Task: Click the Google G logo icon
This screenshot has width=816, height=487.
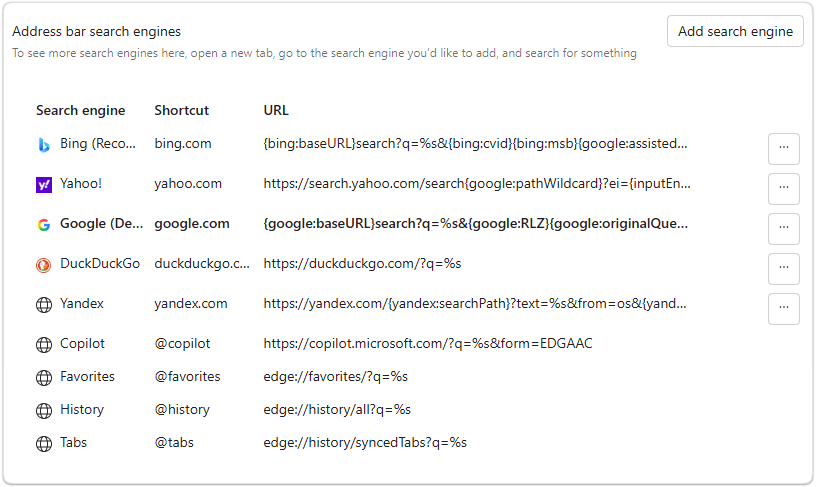Action: pyautogui.click(x=44, y=225)
